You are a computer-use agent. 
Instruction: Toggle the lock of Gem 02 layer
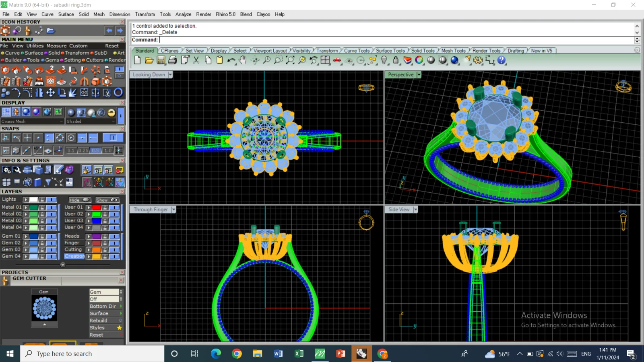pos(42,243)
